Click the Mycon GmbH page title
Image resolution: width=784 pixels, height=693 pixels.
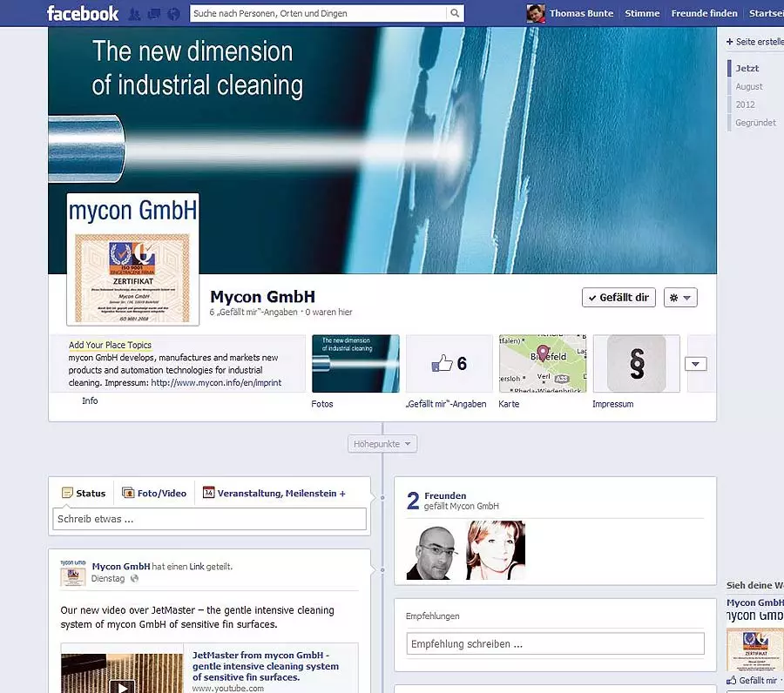click(x=262, y=296)
